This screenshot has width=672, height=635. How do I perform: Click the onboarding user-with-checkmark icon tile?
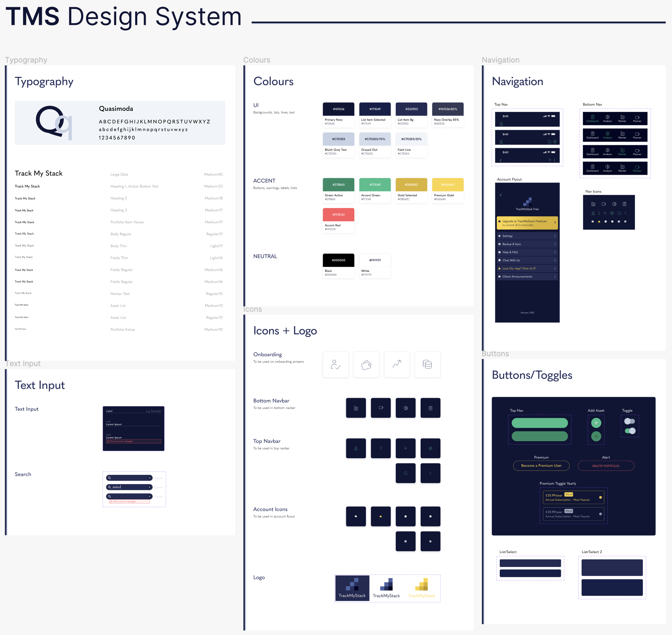(336, 364)
